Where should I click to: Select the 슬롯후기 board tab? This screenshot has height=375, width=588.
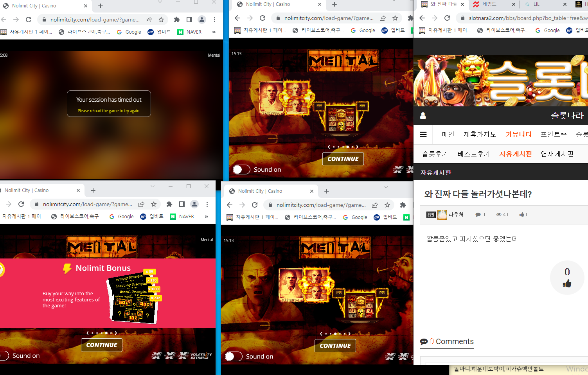pos(435,154)
